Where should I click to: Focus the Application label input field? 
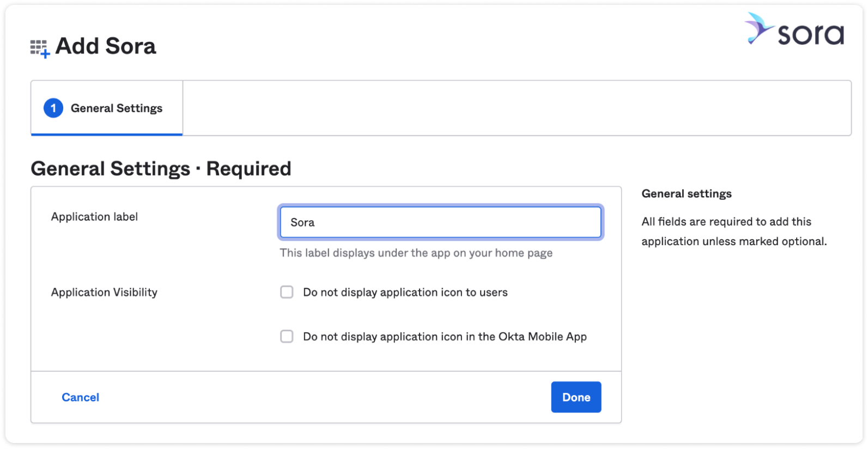[440, 222]
